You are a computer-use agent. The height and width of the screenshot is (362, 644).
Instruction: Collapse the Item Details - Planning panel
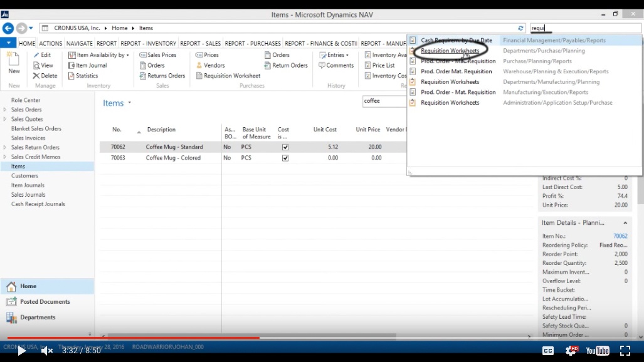click(625, 223)
